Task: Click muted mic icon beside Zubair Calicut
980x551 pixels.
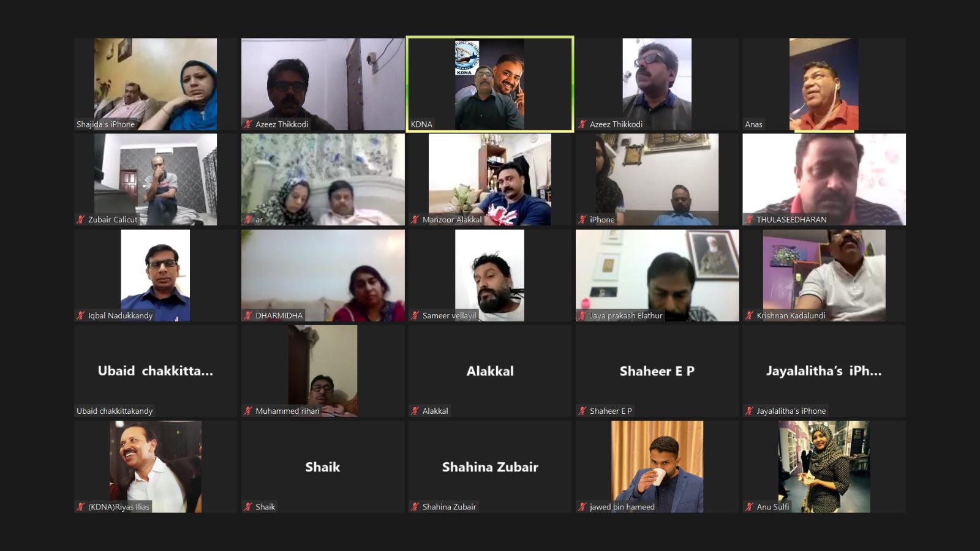Action: pos(80,220)
